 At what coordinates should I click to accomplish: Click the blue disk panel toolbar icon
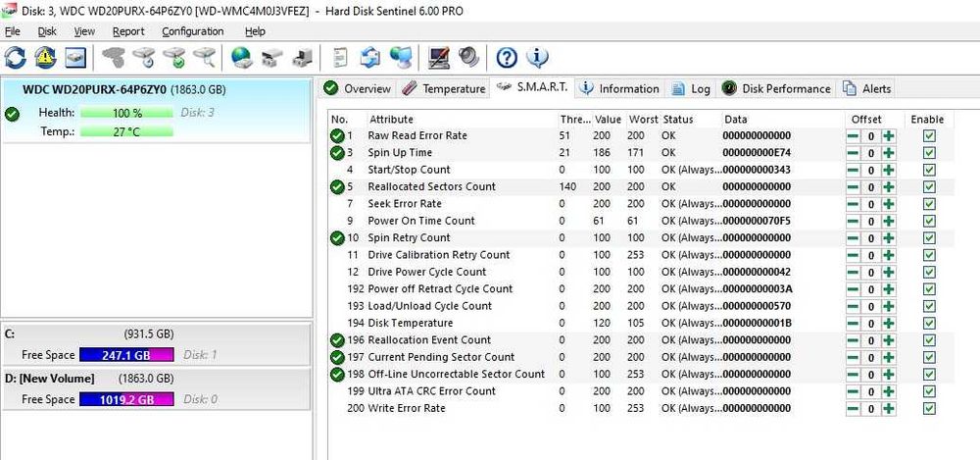75,58
